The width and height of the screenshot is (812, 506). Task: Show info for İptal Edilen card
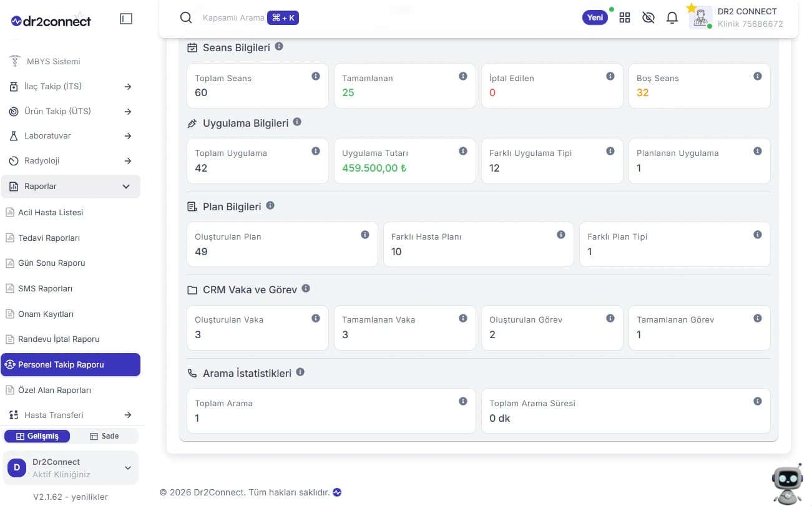(x=610, y=76)
